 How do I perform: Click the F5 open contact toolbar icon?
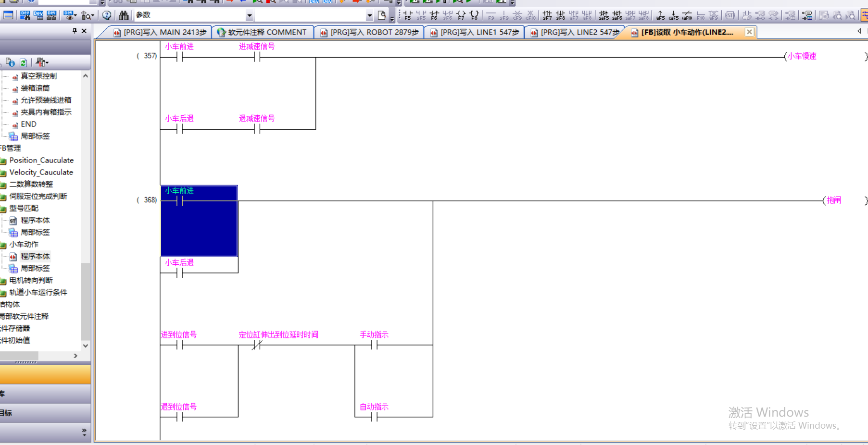[x=407, y=15]
